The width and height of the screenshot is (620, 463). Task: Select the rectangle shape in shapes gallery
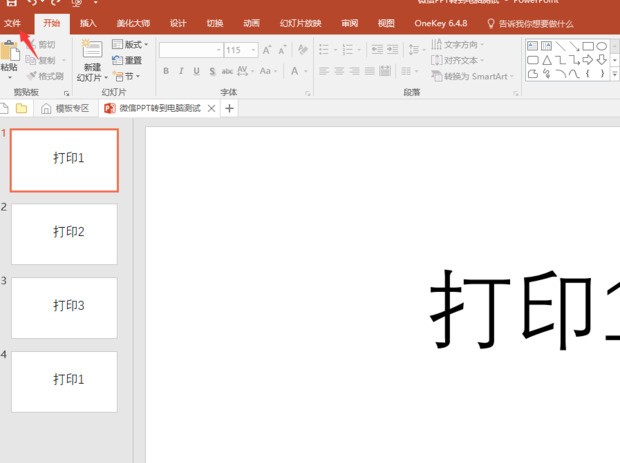point(589,46)
